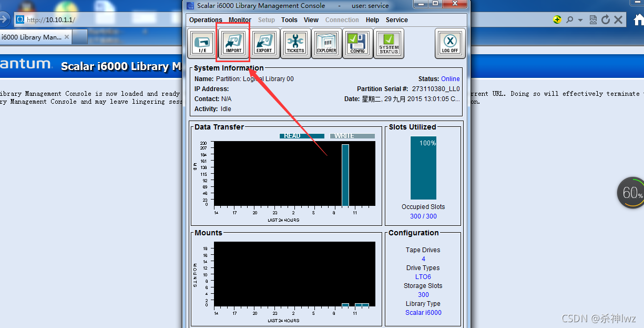Click the tall bar in Data Transfer chart

tap(345, 175)
